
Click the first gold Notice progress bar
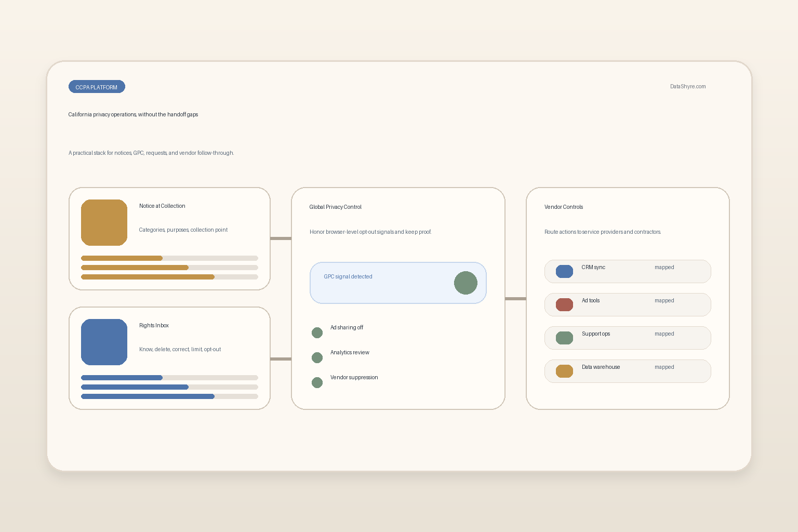point(169,258)
